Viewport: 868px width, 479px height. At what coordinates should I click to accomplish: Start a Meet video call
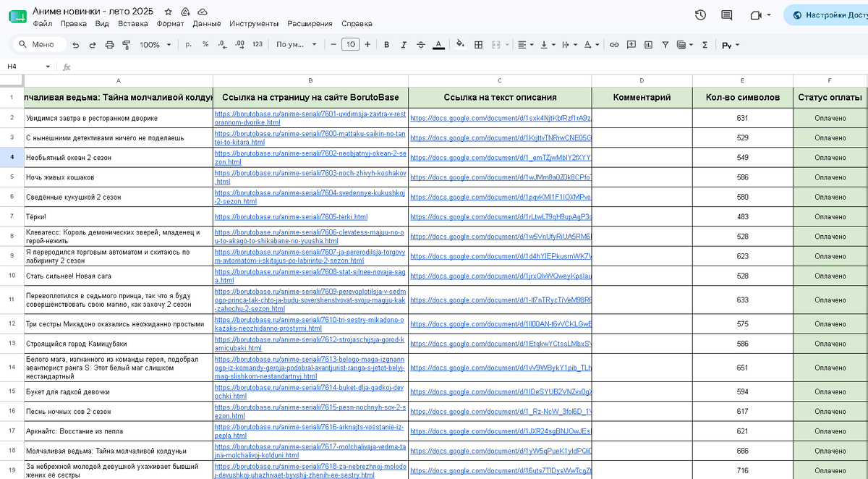click(x=757, y=15)
